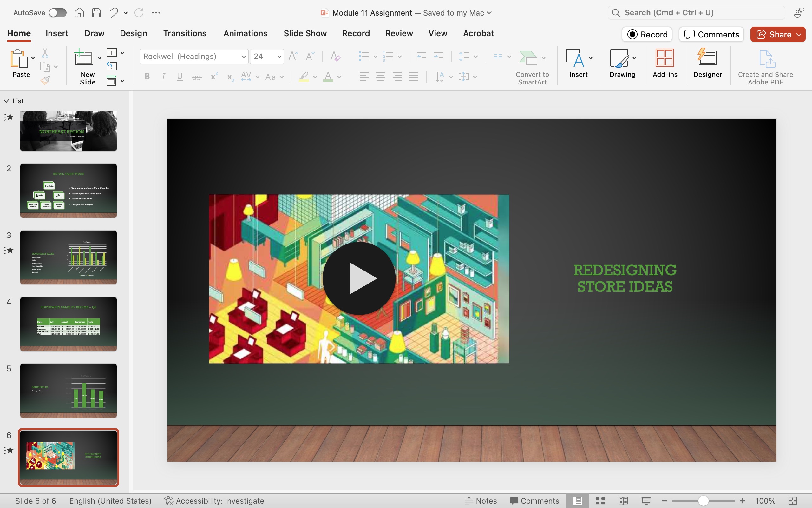Align text to the left
812x508 pixels.
click(364, 77)
